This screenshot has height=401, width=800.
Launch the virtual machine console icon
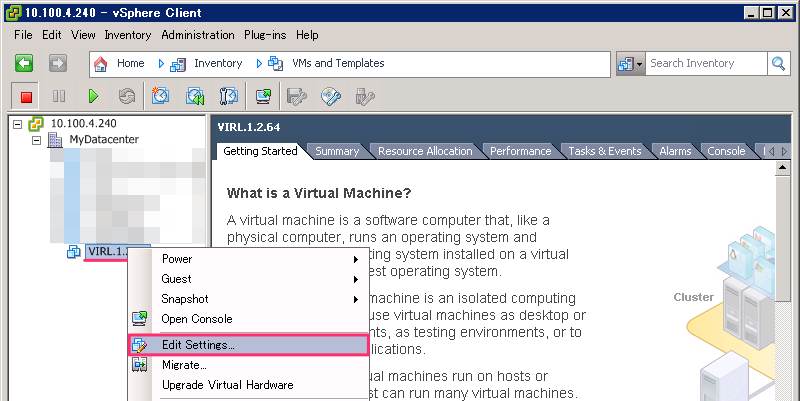pos(263,95)
